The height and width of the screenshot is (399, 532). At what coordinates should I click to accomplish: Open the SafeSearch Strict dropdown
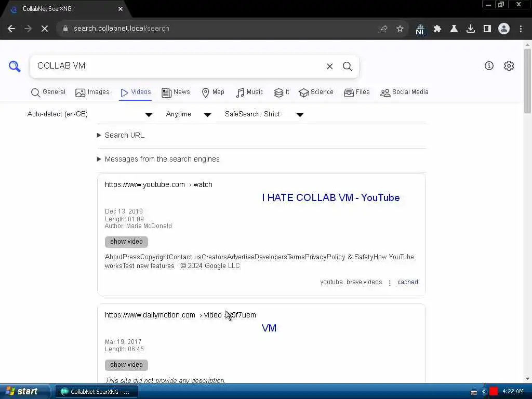coord(263,114)
